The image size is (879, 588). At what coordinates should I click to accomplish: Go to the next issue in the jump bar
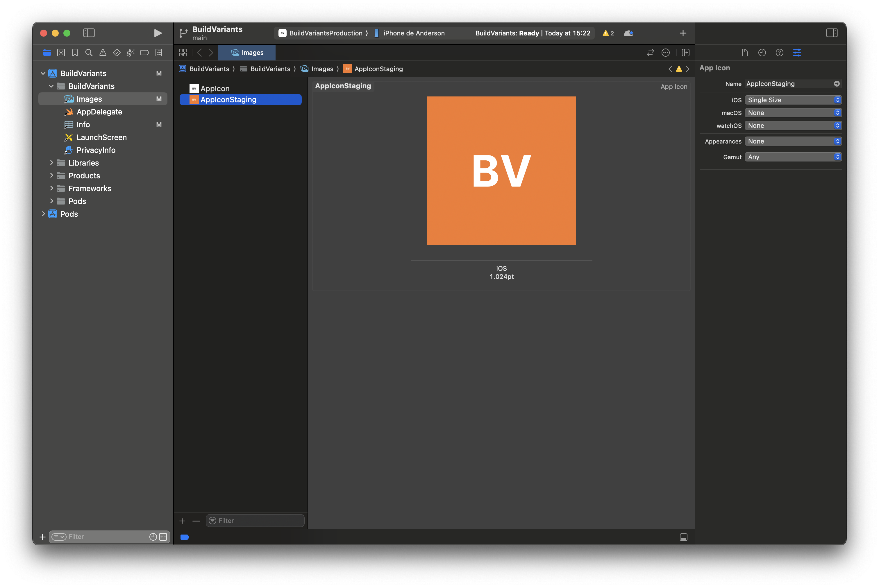tap(687, 69)
